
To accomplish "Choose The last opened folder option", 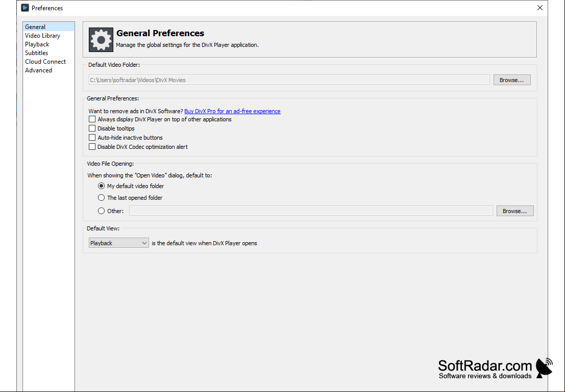I will click(101, 198).
